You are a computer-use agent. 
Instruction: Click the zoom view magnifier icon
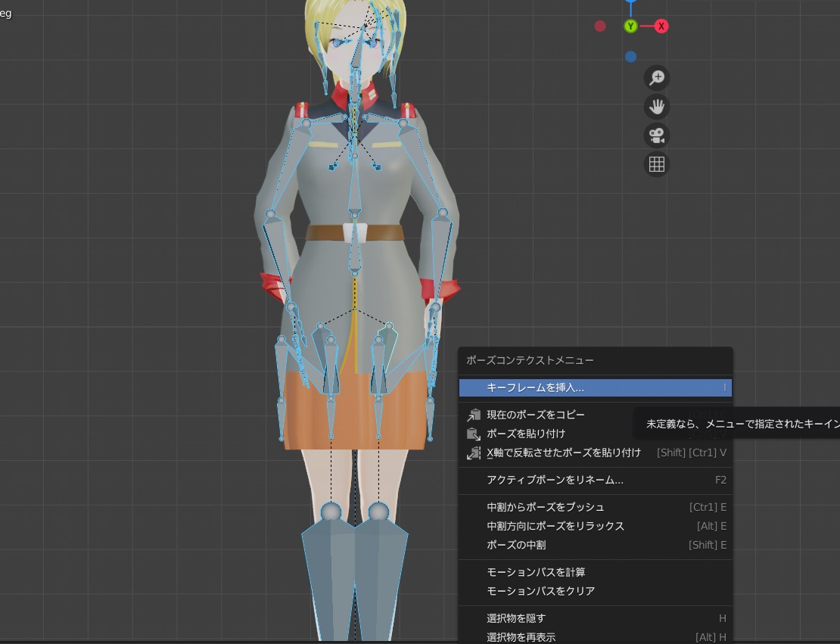tap(656, 78)
